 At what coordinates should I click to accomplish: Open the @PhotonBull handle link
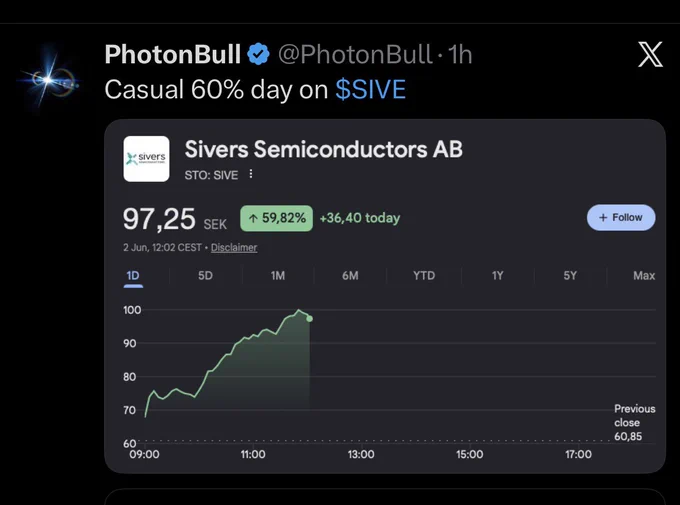[355, 54]
